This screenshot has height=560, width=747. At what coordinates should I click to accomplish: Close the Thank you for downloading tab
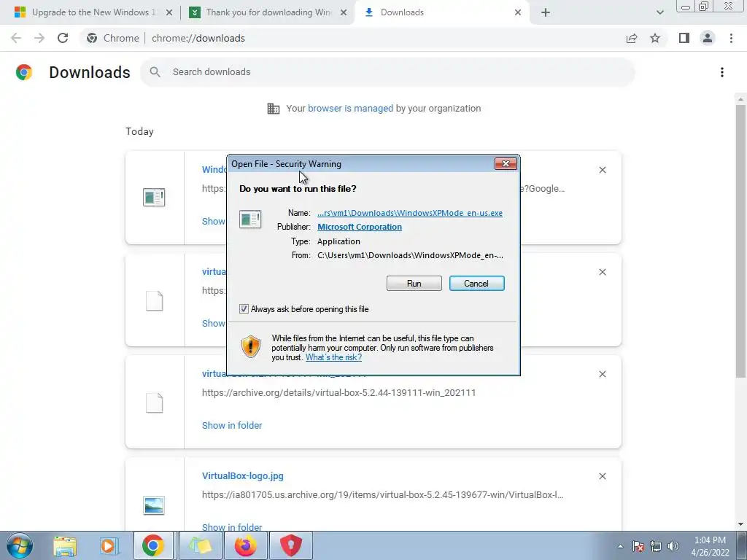tap(344, 13)
